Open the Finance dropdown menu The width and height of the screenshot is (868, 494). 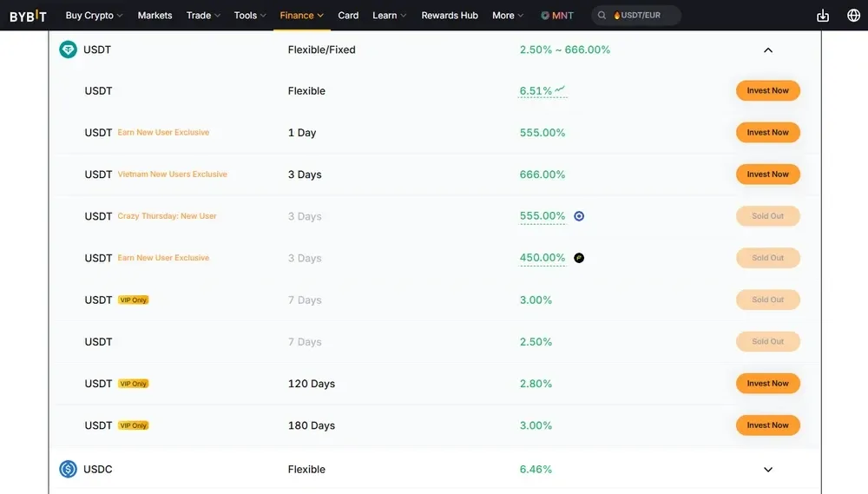(x=301, y=16)
